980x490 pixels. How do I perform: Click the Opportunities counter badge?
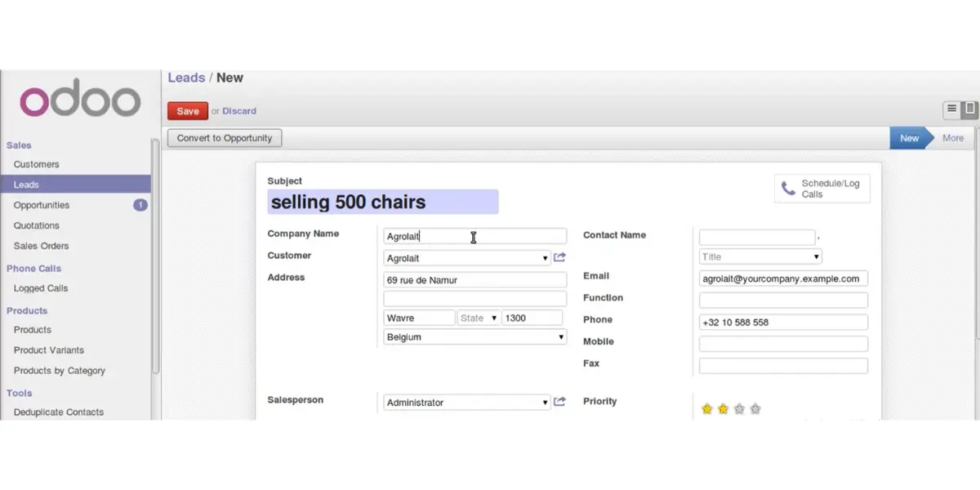(140, 205)
